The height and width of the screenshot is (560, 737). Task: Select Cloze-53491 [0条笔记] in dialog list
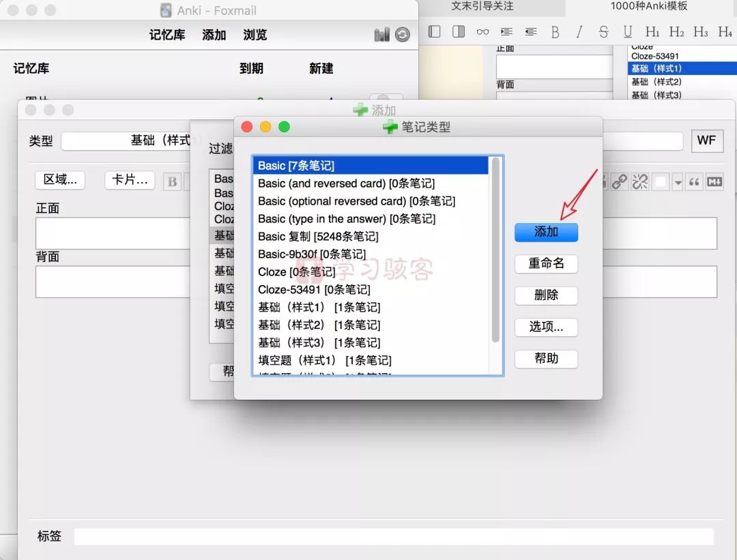[x=371, y=289]
